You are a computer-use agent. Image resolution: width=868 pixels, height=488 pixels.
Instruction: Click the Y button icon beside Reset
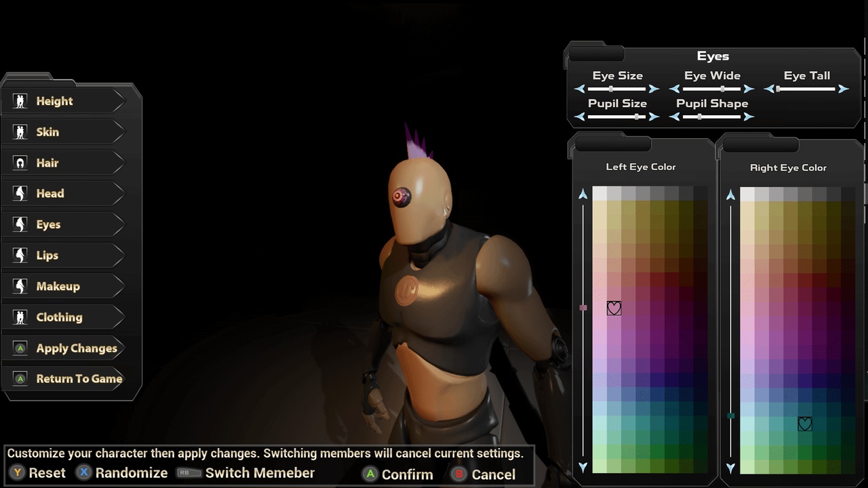[18, 473]
